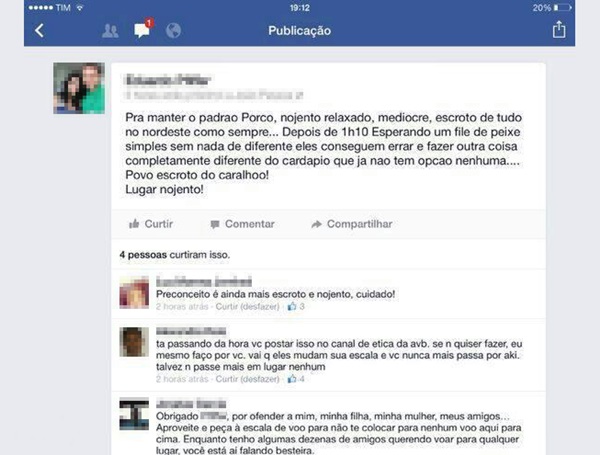The width and height of the screenshot is (600, 455).
Task: Open the third commenter's blurred name
Action: tap(191, 404)
